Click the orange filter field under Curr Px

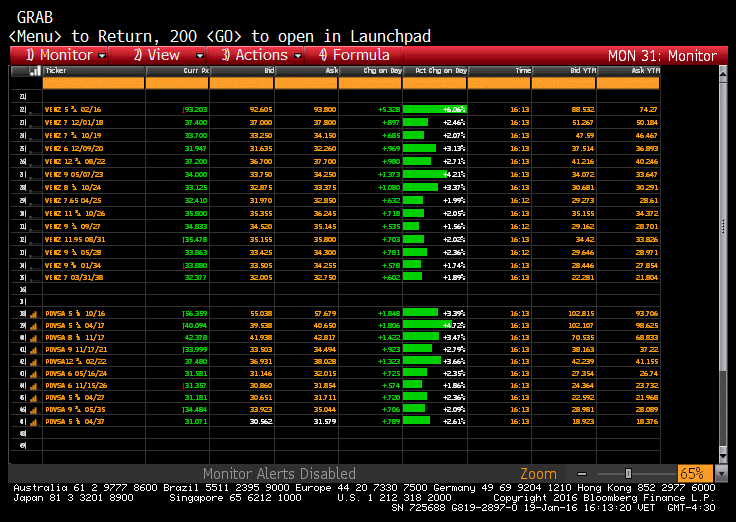tap(177, 84)
